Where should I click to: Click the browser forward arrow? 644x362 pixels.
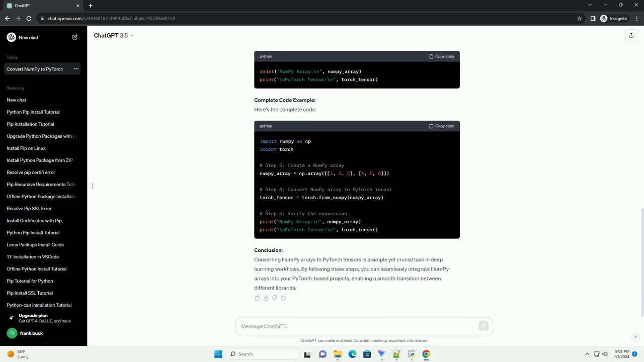(x=18, y=18)
